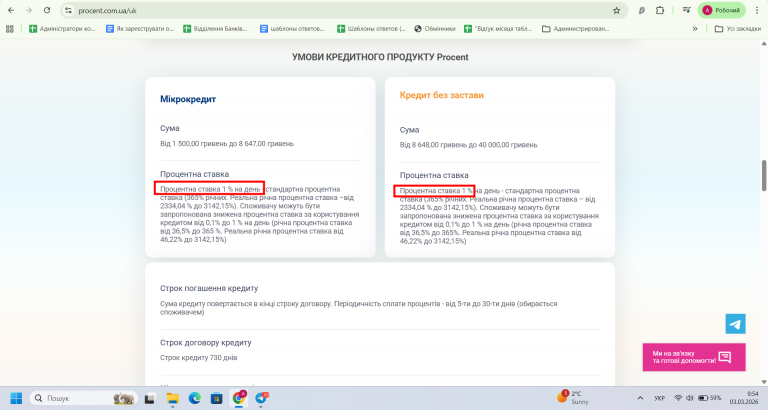Open the Робочий profile button

tap(721, 10)
